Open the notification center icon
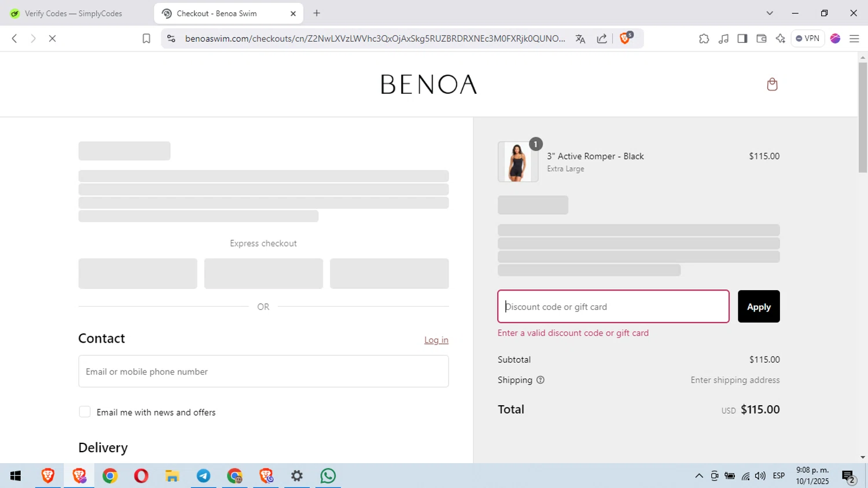 [849, 477]
